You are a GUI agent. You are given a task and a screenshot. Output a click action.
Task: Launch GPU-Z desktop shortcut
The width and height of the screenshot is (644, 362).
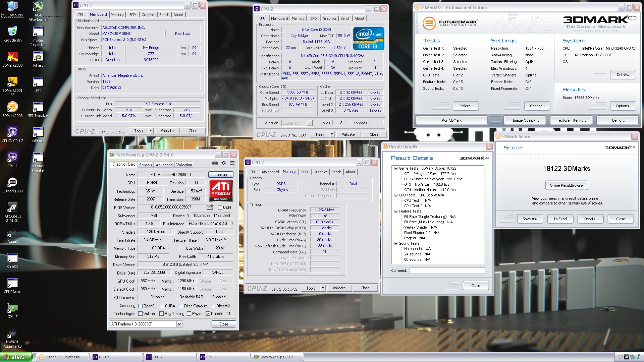12,310
